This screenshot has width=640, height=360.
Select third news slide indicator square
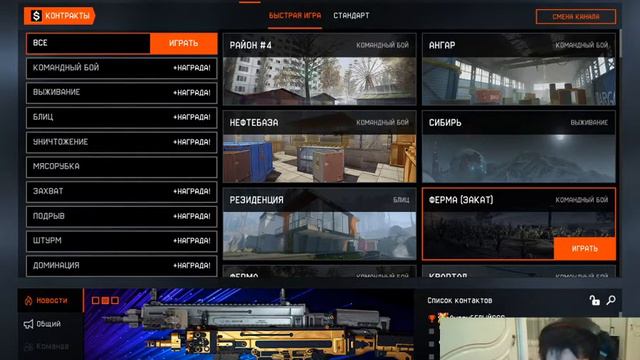pos(115,300)
